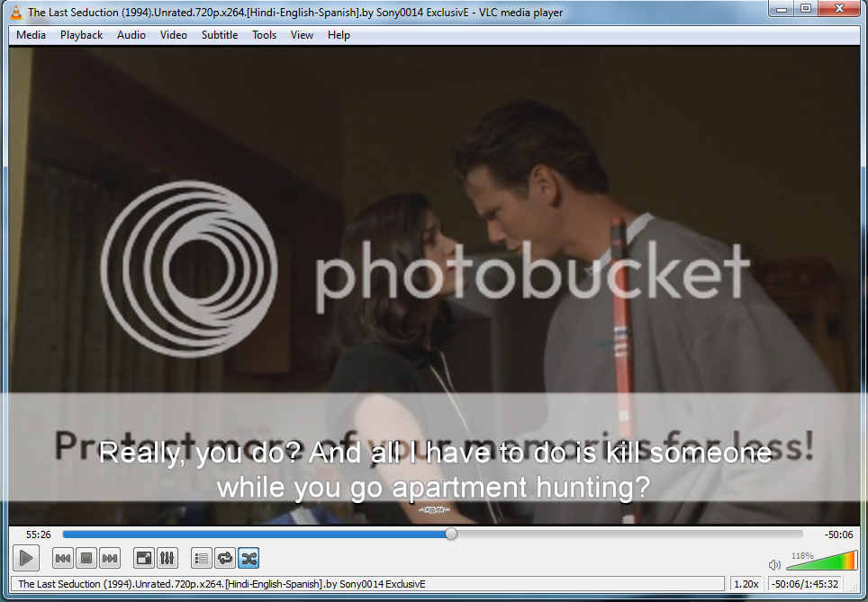Start playback with the Play button

25,558
